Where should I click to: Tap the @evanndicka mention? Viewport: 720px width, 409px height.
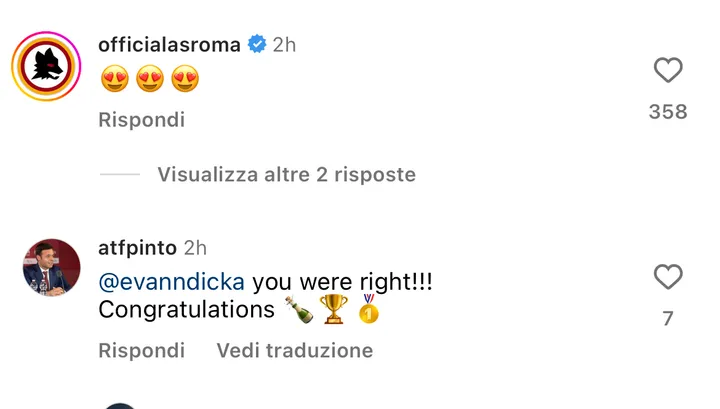(x=171, y=282)
